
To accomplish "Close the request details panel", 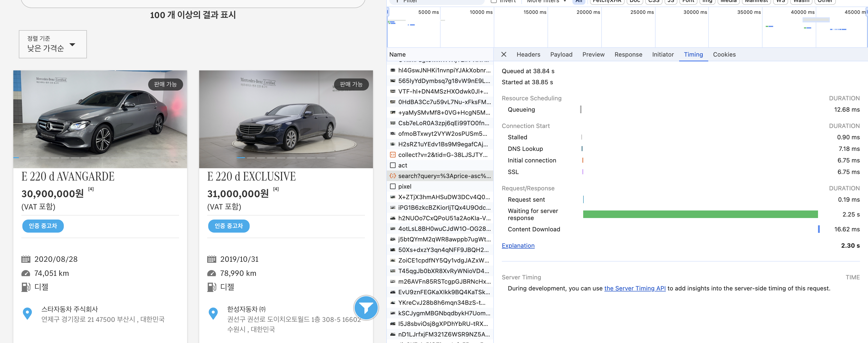I will [504, 54].
